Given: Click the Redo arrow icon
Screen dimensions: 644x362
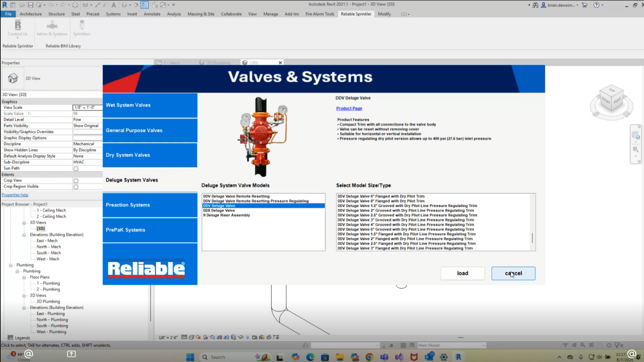Looking at the screenshot, I should click(x=63, y=5).
